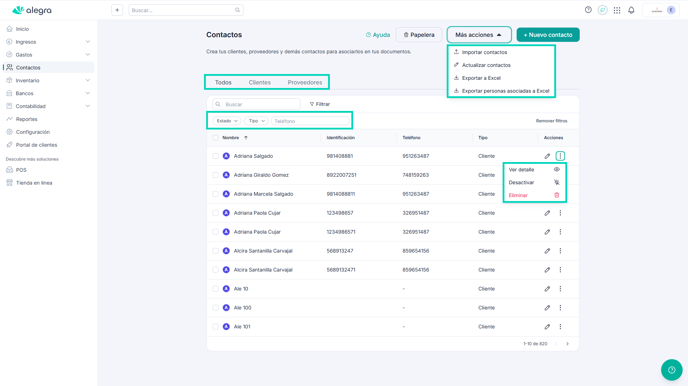688x386 pixels.
Task: Open three-dots menu for identification 5689132471 row
Action: [560, 270]
